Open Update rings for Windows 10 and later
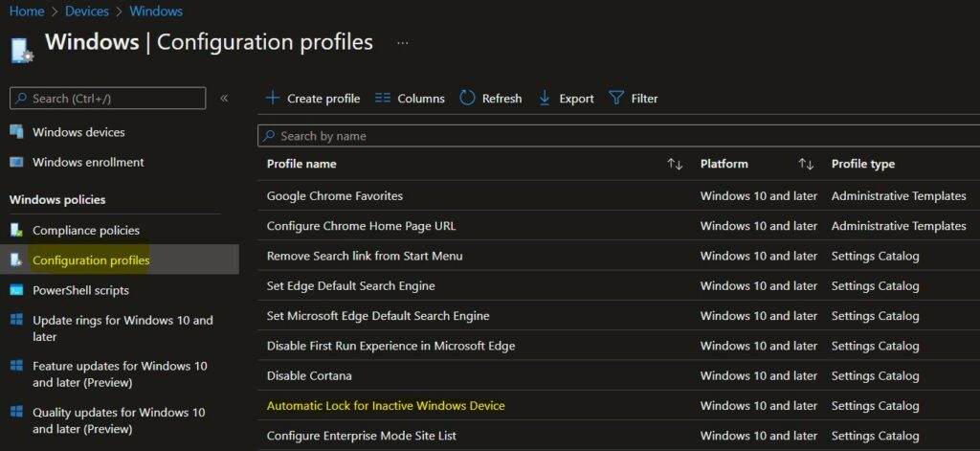The width and height of the screenshot is (980, 451). tap(123, 328)
